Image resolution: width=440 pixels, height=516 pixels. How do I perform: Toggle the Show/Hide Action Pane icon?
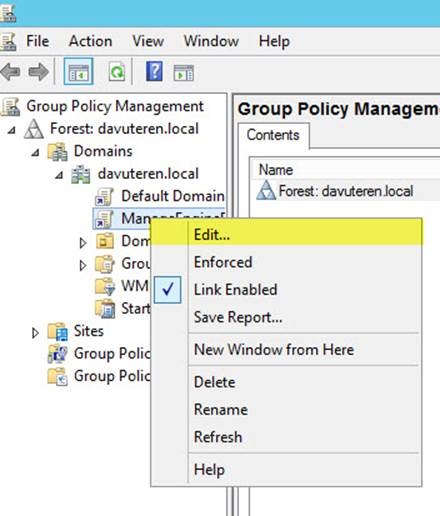click(x=184, y=73)
